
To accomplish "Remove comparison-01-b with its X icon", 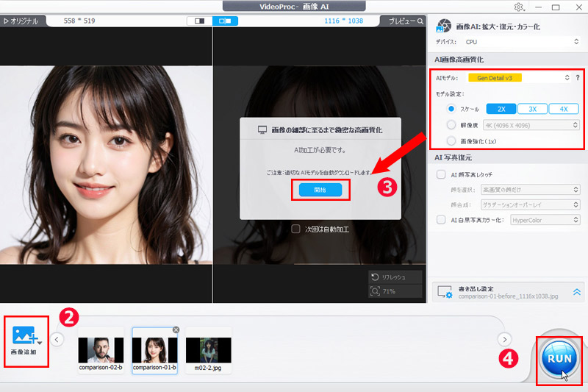I will (176, 330).
